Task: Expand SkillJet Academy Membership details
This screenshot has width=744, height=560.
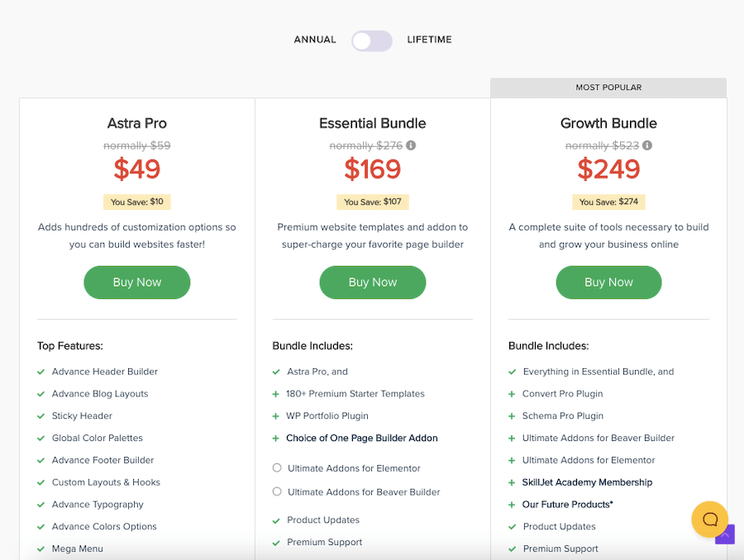Action: (587, 482)
